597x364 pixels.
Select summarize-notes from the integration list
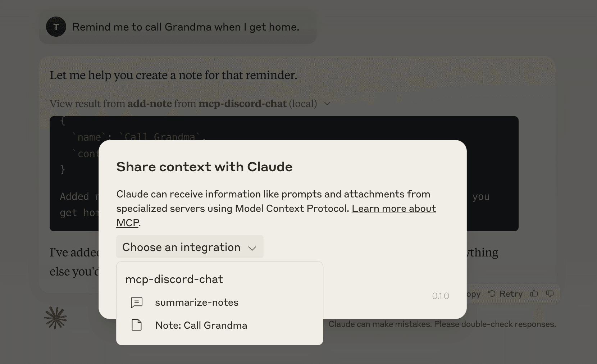(x=197, y=302)
